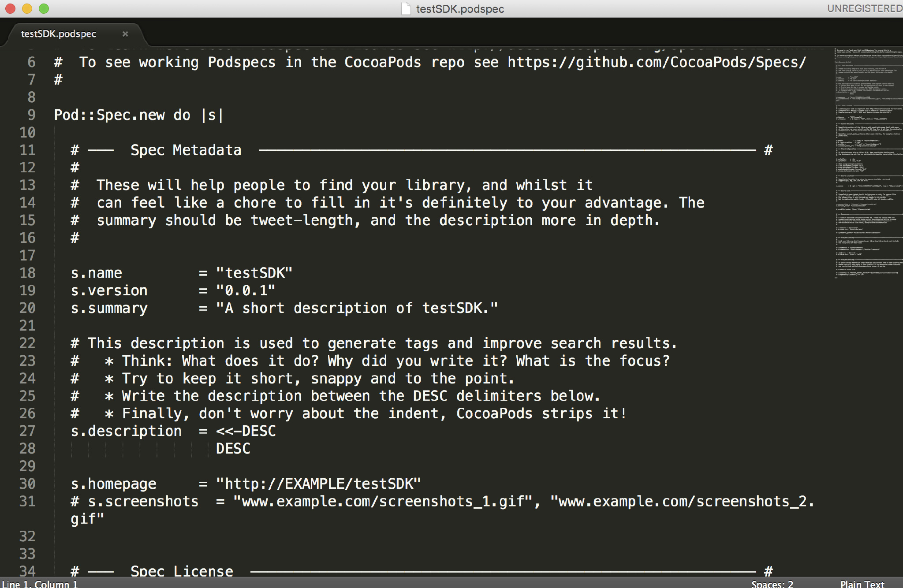Screen dimensions: 903x588
Task: Click inside the "0.0.1" version string
Action: [246, 290]
